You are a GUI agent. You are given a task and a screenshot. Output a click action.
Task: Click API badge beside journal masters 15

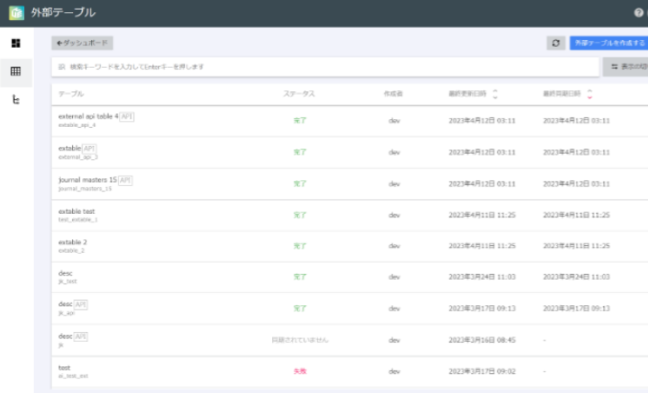tap(125, 180)
